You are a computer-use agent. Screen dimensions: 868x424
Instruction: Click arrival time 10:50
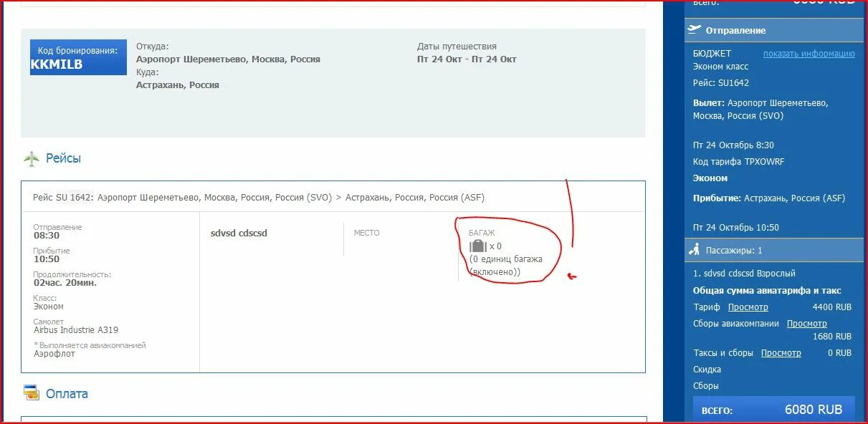(x=47, y=259)
